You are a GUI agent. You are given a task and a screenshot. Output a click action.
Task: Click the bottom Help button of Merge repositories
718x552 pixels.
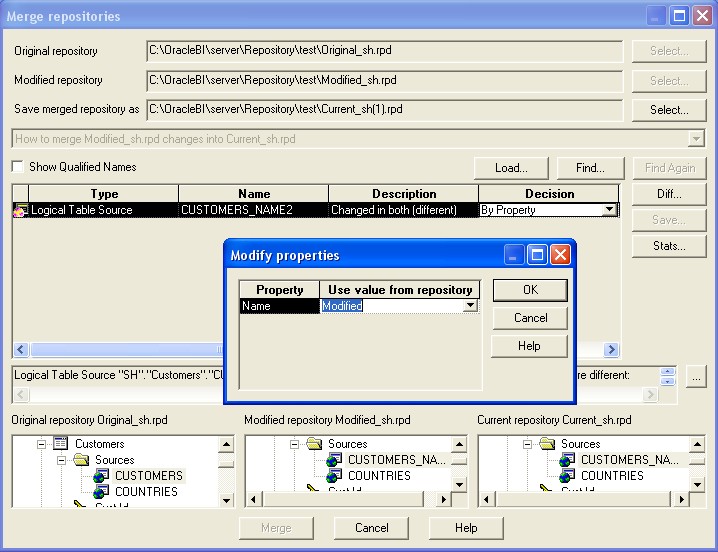tap(466, 528)
